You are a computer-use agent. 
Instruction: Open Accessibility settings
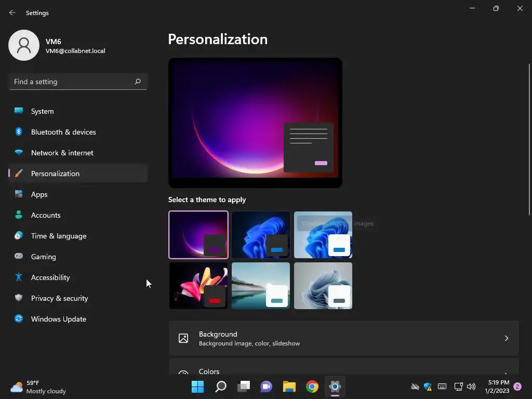pyautogui.click(x=78, y=277)
